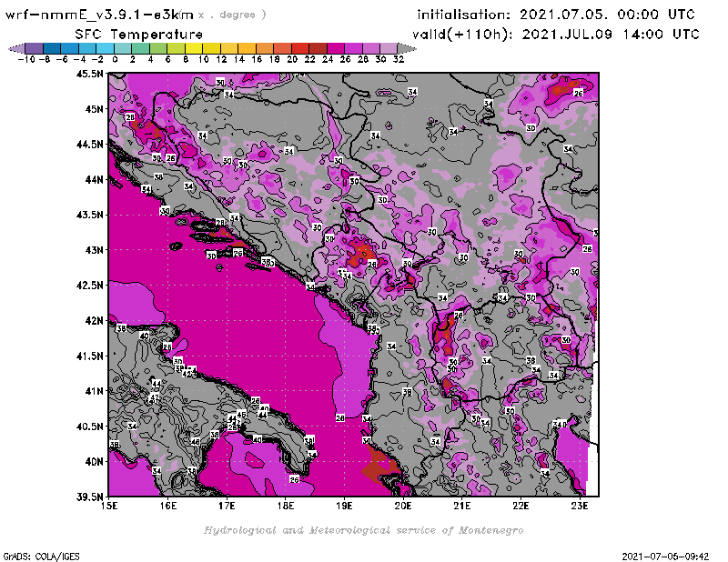Select the dark blue -8 to -6 legend swatch
The width and height of the screenshot is (728, 562).
point(52,48)
